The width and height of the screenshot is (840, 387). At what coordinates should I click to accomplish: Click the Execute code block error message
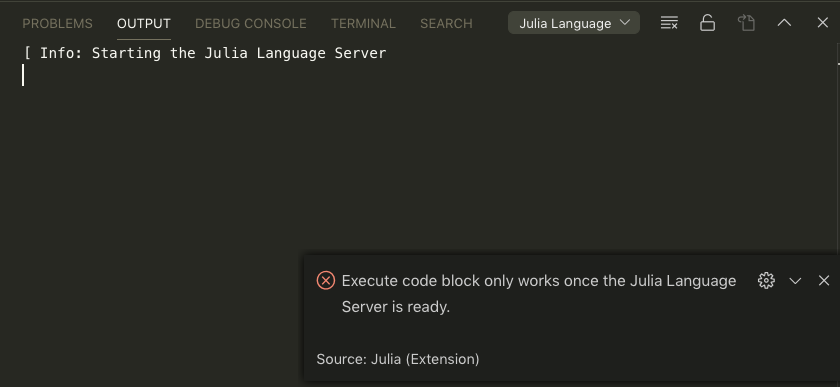(x=539, y=294)
